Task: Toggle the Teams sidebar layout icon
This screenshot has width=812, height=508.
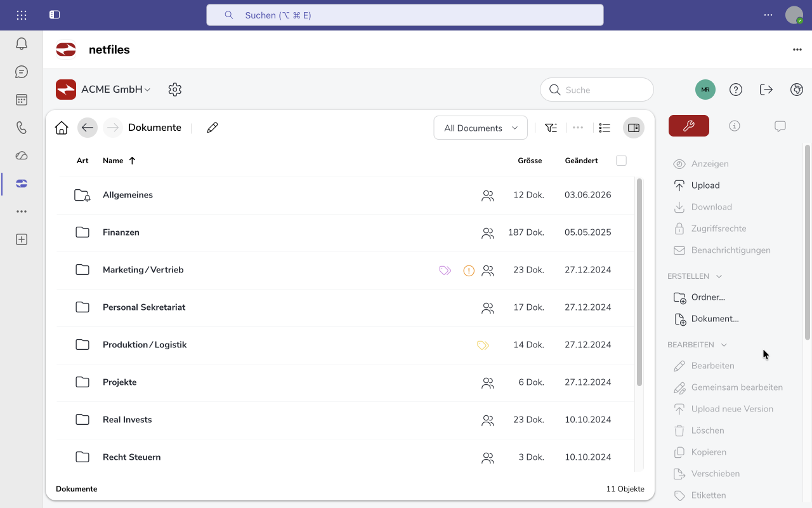Action: coord(55,15)
